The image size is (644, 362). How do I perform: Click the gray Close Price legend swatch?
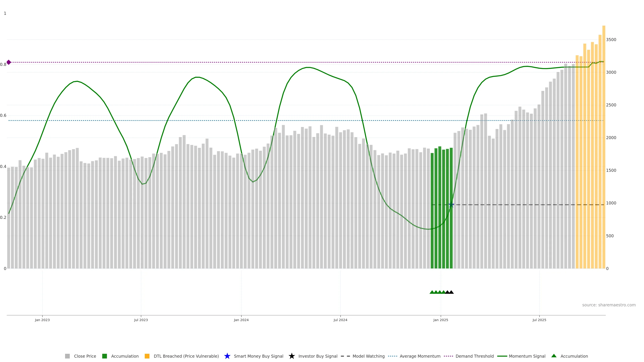pyautogui.click(x=67, y=356)
